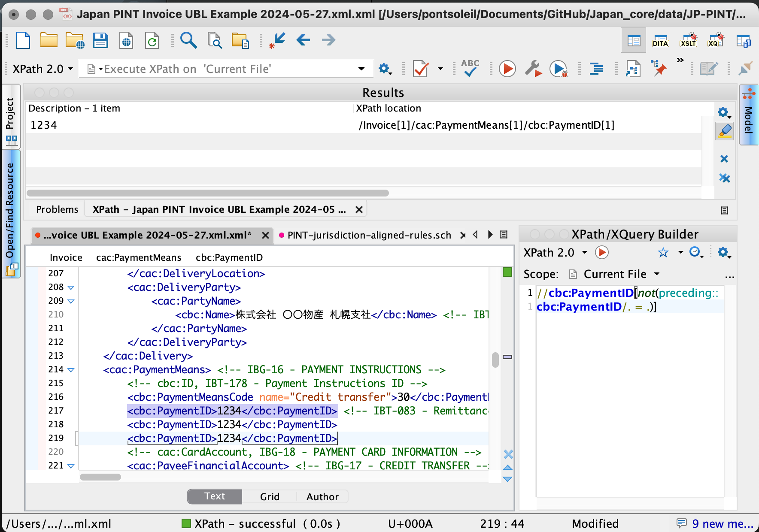Screen dimensions: 759x532
Task: Open the Project side panel
Action: click(11, 117)
